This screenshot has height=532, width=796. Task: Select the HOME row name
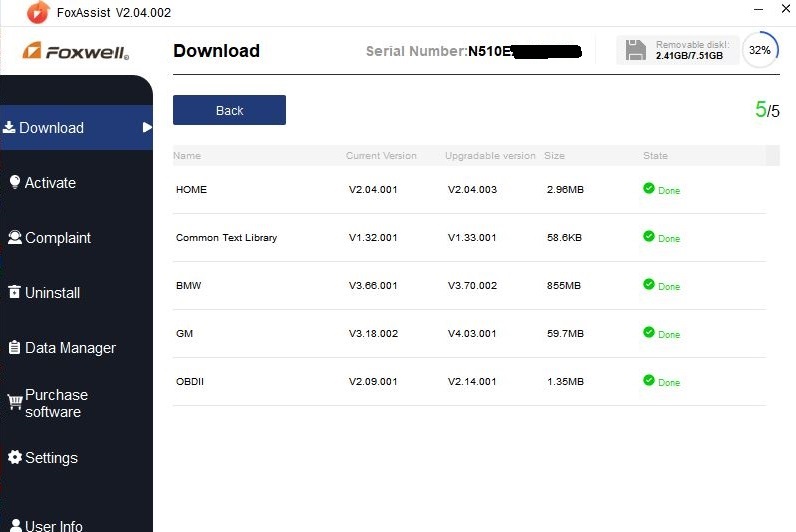tap(191, 189)
